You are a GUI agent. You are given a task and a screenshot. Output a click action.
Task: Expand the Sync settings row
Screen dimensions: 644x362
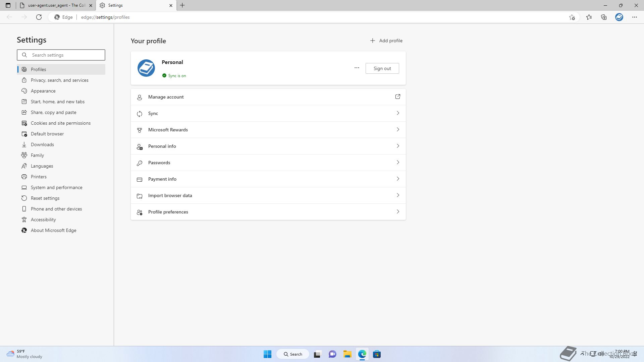[x=268, y=113]
